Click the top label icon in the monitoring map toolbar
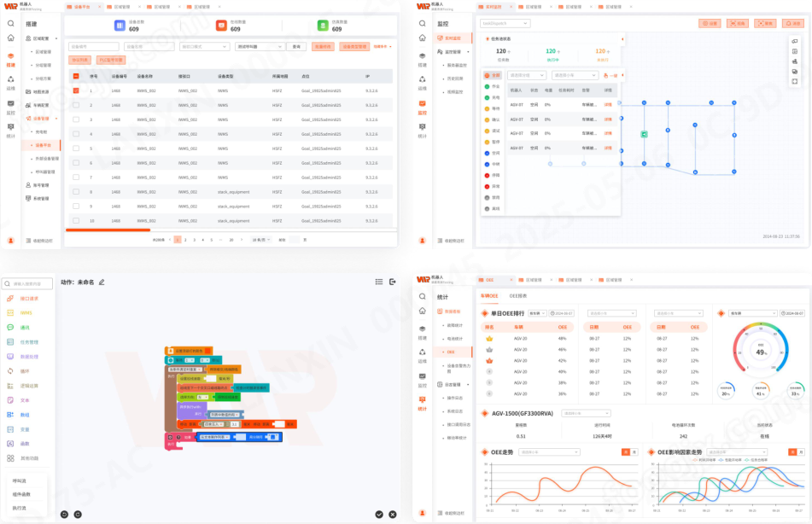Image resolution: width=812 pixels, height=524 pixels. 794,41
